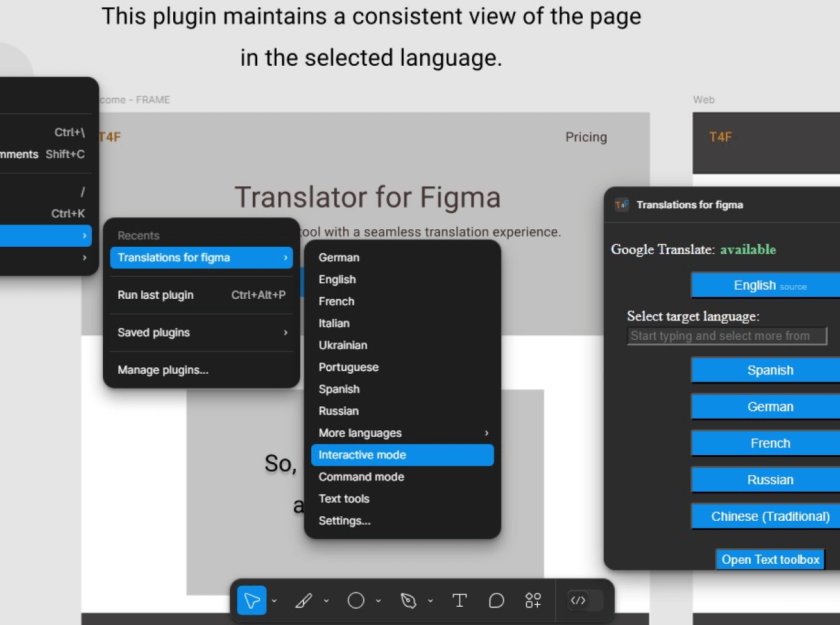Screen dimensions: 840x625
Task: Expand the Move tool dropdown arrow
Action: 274,601
